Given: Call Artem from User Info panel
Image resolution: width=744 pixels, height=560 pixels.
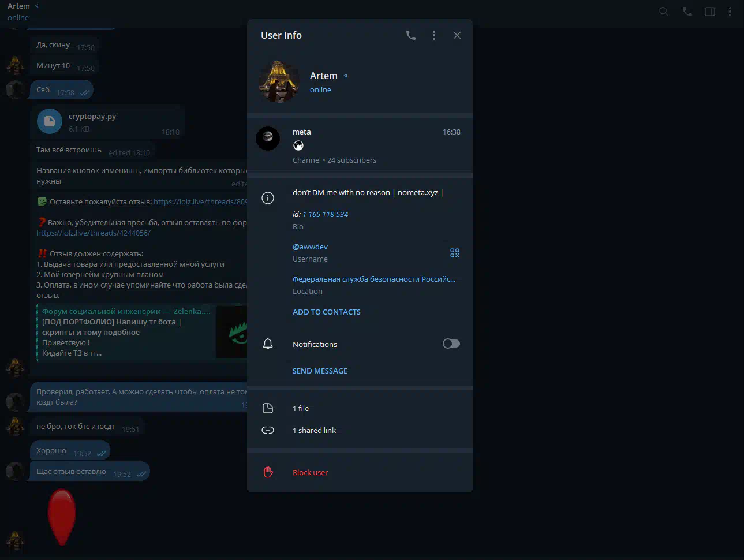Looking at the screenshot, I should tap(411, 35).
